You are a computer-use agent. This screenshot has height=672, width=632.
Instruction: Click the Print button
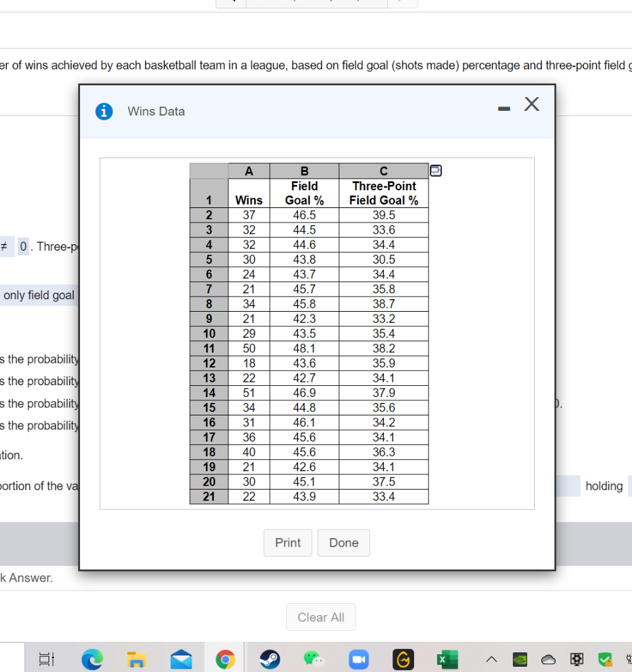point(288,543)
